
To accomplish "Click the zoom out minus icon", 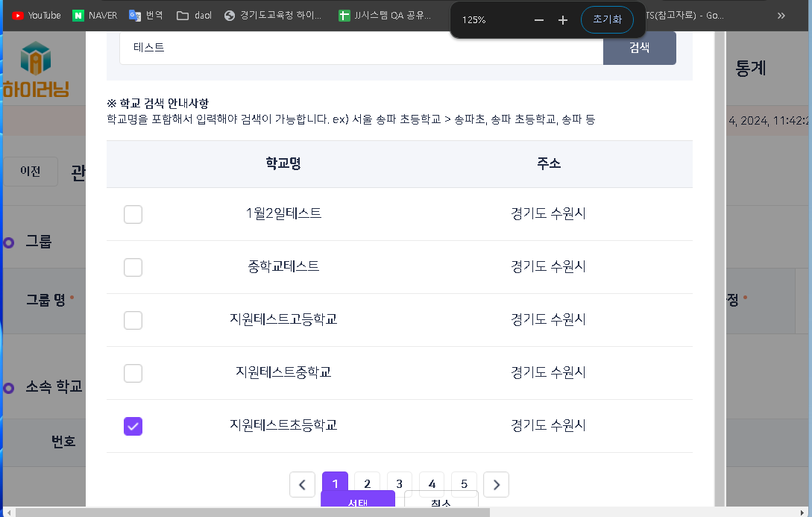I will [x=539, y=20].
